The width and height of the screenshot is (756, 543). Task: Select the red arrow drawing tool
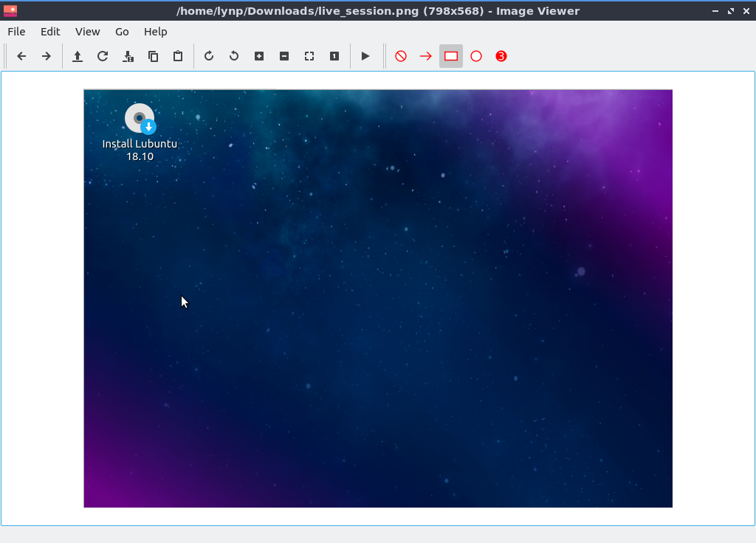426,56
